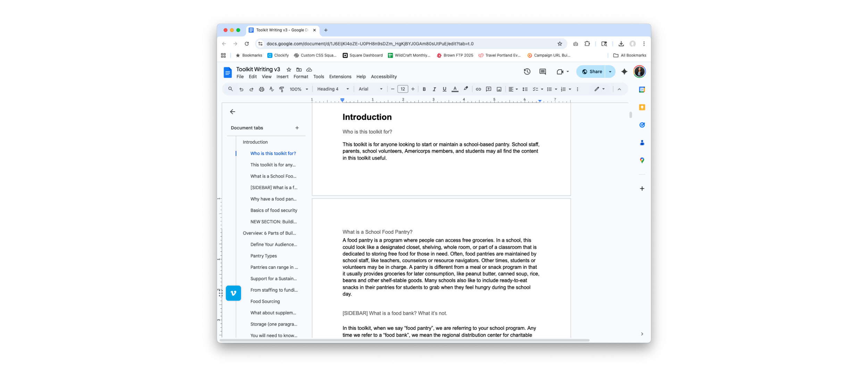Toggle italic formatting
The width and height of the screenshot is (868, 378).
click(434, 89)
